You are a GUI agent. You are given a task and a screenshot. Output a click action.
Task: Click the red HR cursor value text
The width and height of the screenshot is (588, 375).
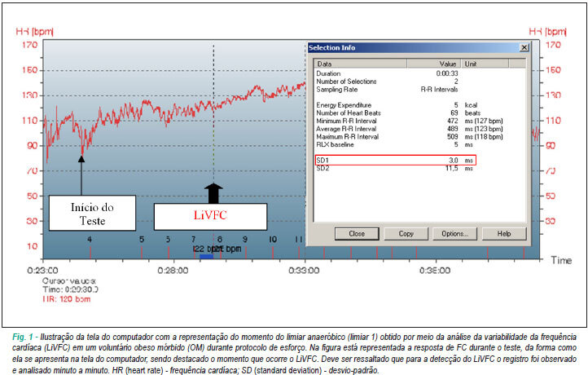click(67, 299)
